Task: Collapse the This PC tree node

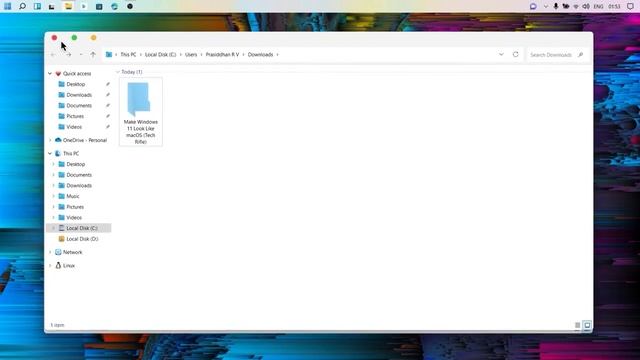Action: click(50, 153)
